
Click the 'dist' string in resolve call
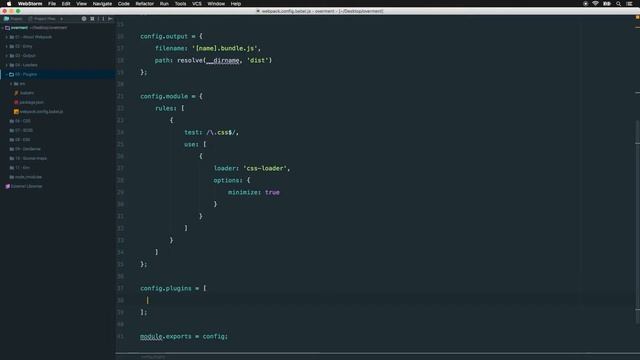[x=258, y=60]
